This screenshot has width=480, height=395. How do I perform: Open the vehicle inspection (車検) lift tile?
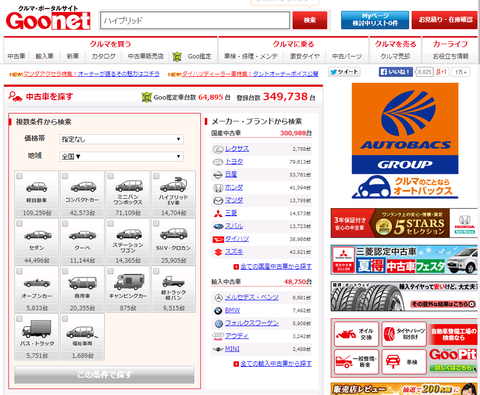pyautogui.click(x=404, y=362)
